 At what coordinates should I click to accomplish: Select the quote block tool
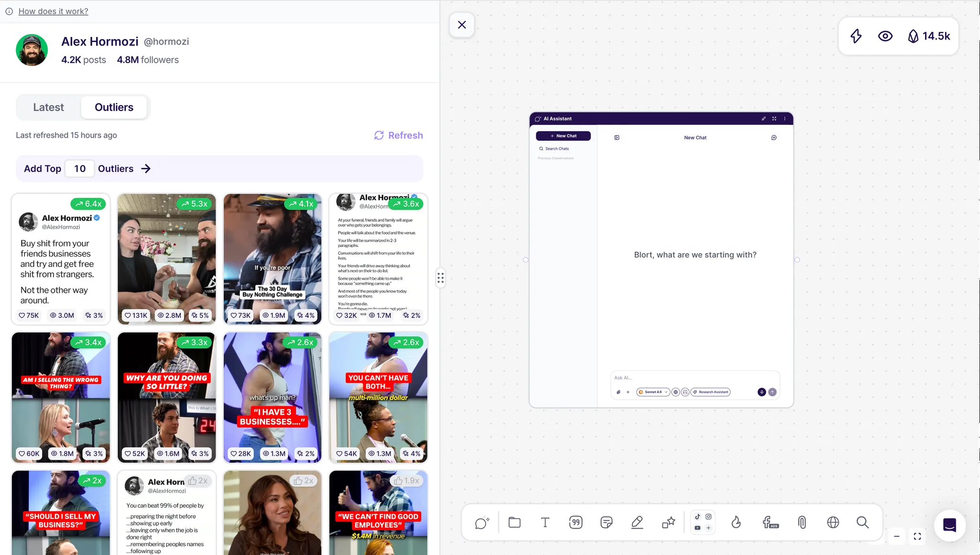point(576,522)
